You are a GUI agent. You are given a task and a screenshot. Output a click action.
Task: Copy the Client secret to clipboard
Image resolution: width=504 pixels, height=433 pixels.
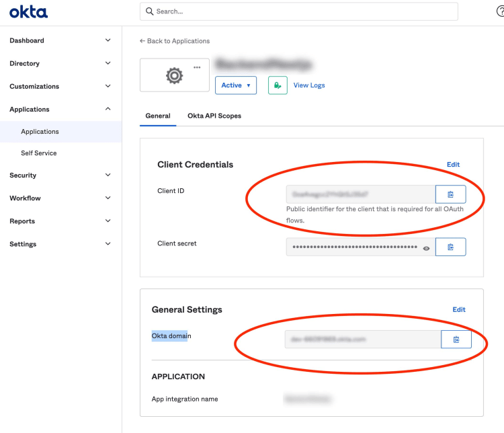450,247
